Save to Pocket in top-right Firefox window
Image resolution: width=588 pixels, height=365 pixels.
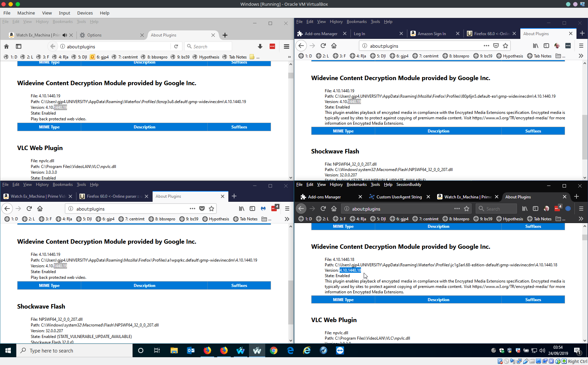496,46
